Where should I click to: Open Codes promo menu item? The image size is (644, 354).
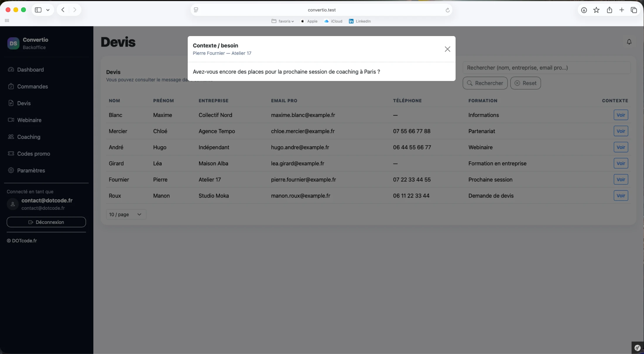[x=34, y=154]
